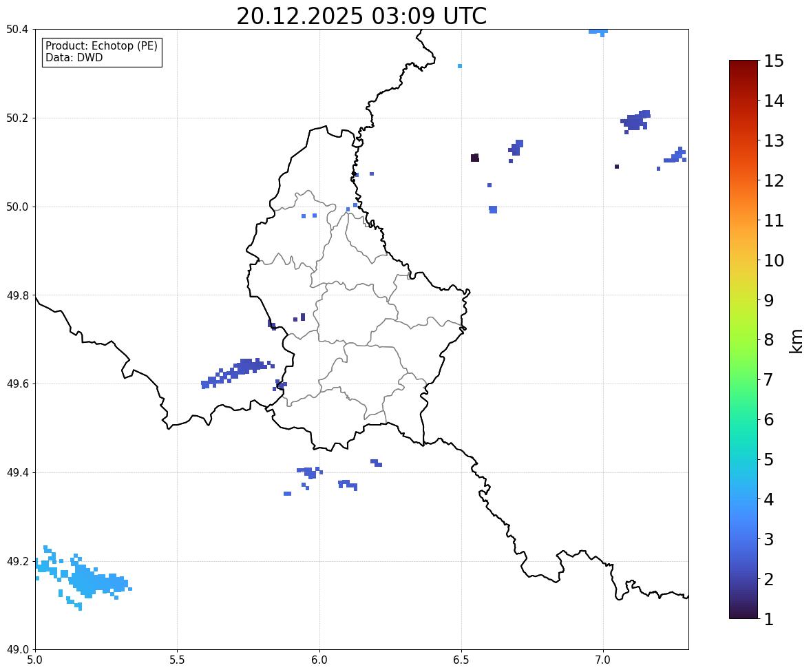Screen dimensions: 811x672
Task: Click the dark red top of colorbar
Action: (x=744, y=67)
